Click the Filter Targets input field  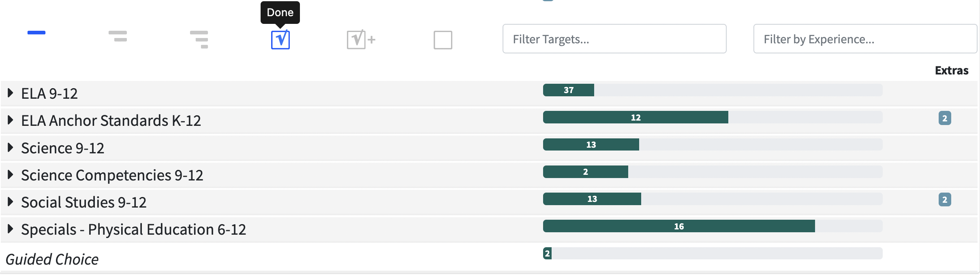coord(614,39)
